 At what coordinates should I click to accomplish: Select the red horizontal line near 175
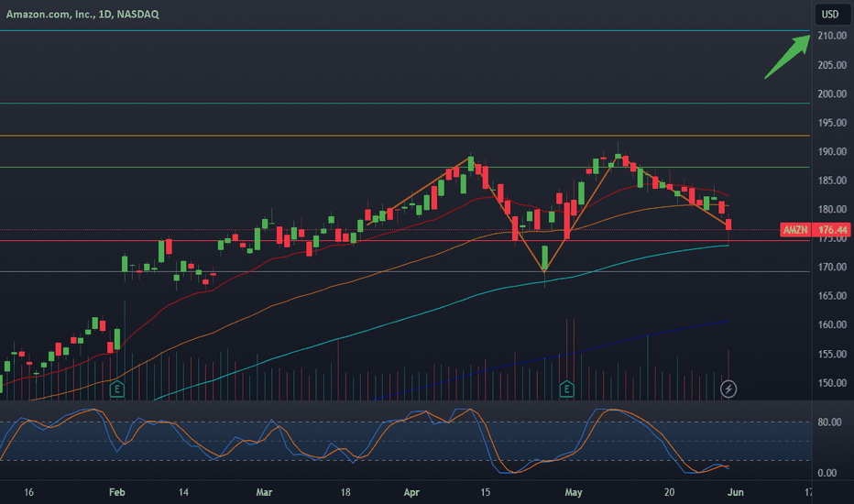point(405,240)
